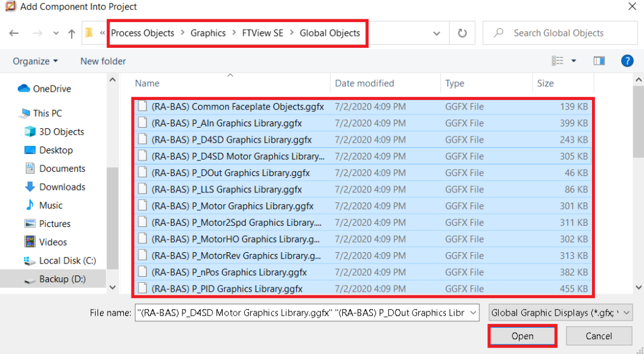
Task: Select Global Objects in the breadcrumb path
Action: click(x=330, y=33)
